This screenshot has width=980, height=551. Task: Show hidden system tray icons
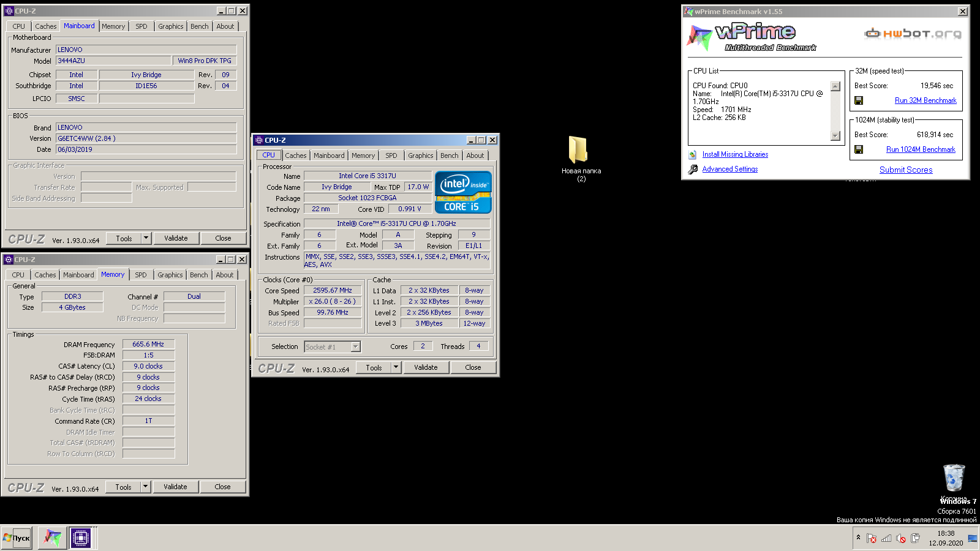coord(858,538)
